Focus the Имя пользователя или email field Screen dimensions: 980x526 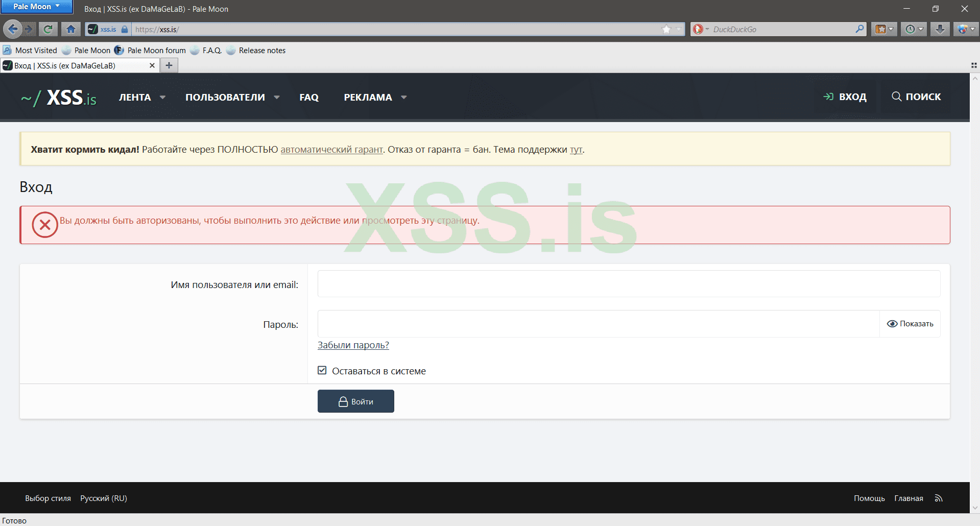pyautogui.click(x=629, y=284)
